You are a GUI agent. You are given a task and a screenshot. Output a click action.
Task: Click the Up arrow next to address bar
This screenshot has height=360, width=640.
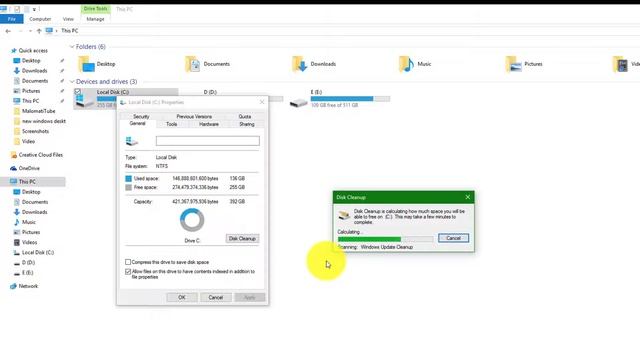tap(39, 31)
